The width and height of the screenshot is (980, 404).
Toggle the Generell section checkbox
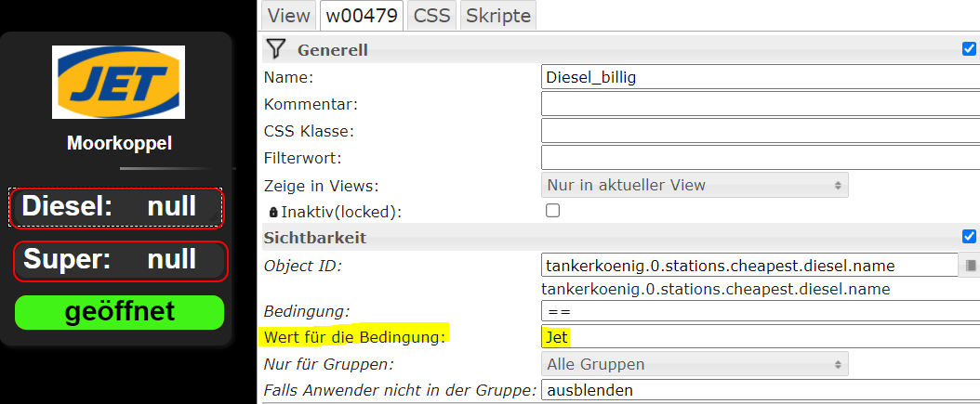point(970,48)
